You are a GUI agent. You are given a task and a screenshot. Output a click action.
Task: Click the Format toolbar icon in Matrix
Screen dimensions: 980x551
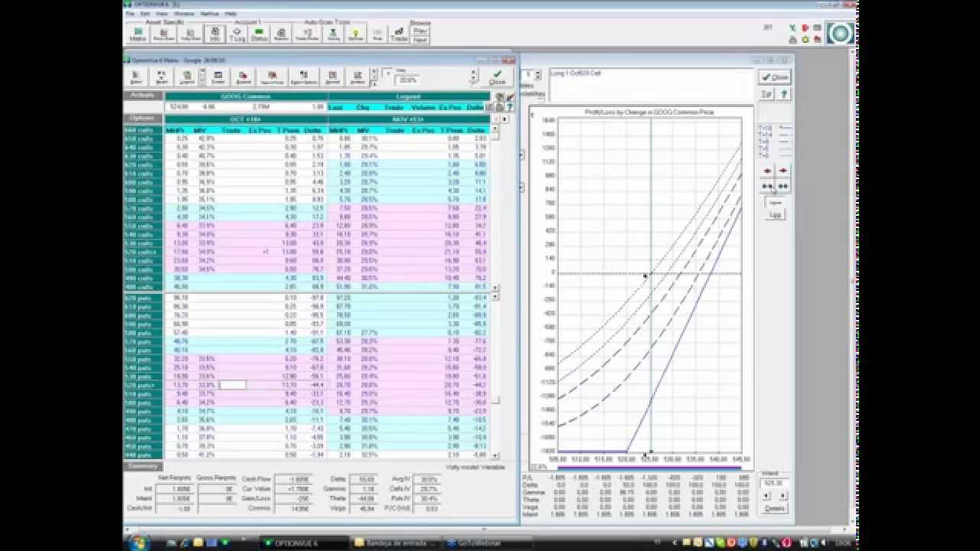click(x=218, y=77)
